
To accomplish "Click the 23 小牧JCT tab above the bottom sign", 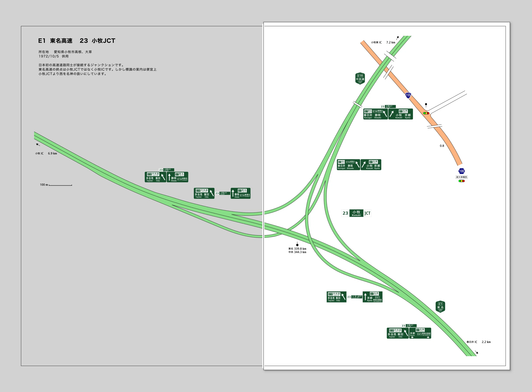I will (x=409, y=326).
